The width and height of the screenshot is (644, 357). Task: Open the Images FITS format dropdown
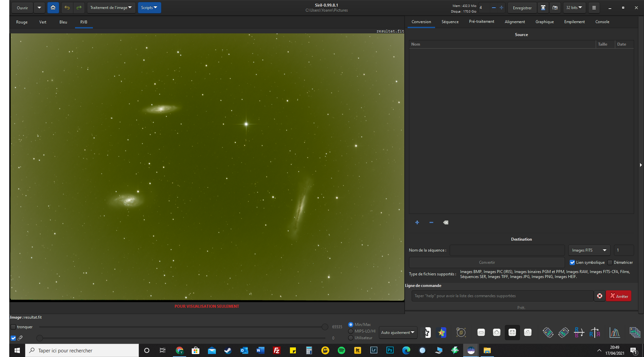[x=589, y=250]
